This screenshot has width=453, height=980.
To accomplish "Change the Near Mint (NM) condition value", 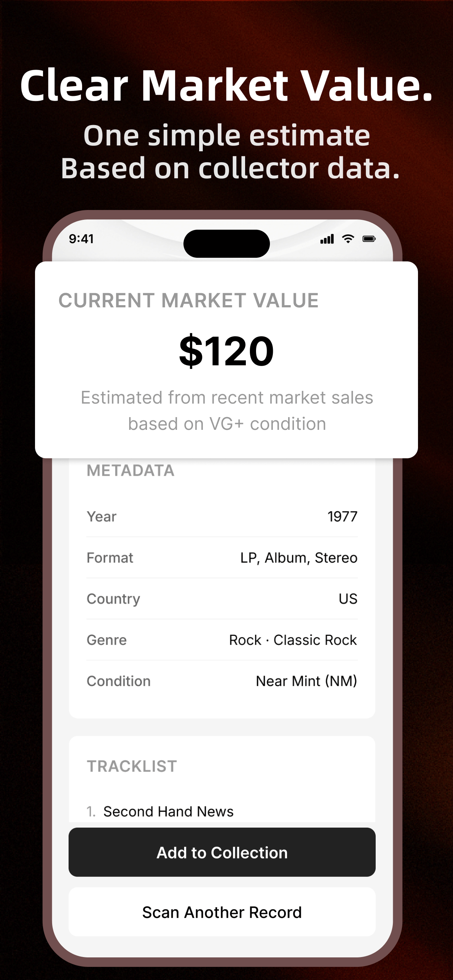I will 306,681.
